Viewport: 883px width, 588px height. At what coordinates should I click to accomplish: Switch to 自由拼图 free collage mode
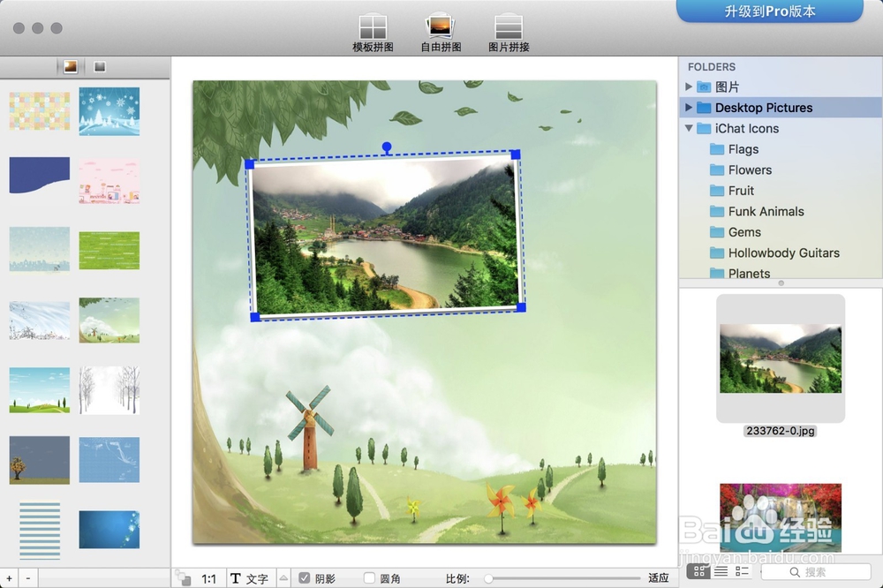(x=441, y=34)
